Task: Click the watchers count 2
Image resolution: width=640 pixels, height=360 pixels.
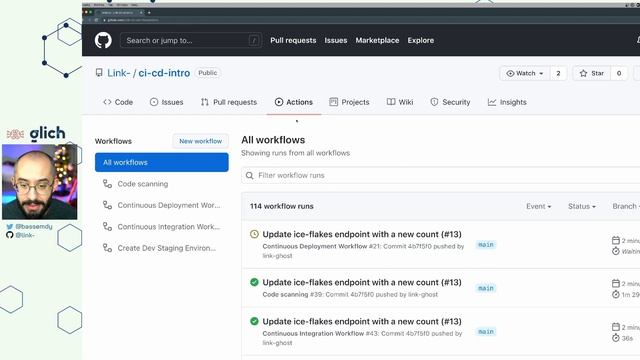Action: click(558, 73)
